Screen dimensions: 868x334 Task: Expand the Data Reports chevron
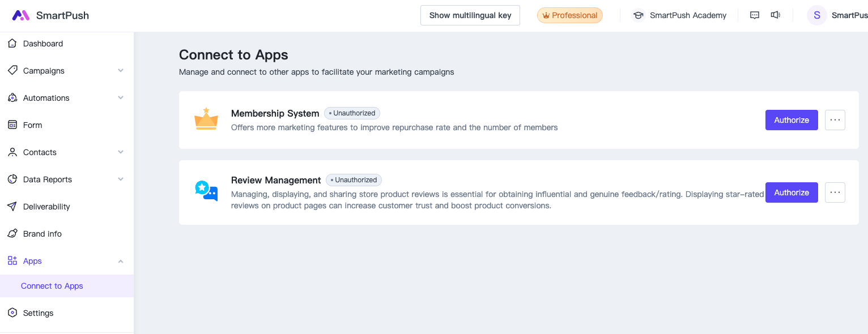point(121,179)
